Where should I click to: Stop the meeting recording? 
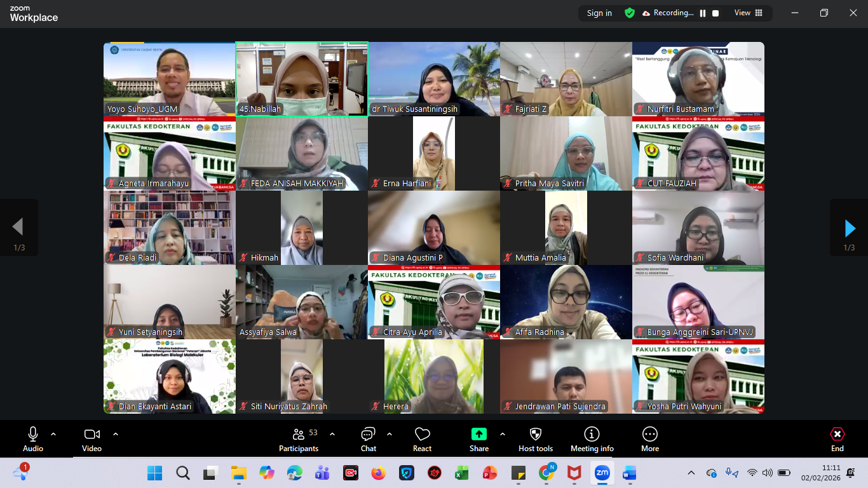point(715,13)
